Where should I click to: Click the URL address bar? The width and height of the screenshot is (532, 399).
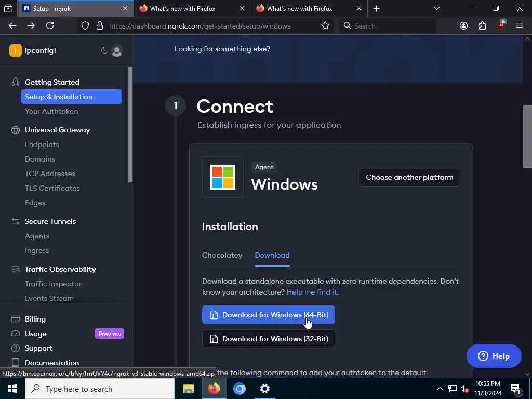199,26
